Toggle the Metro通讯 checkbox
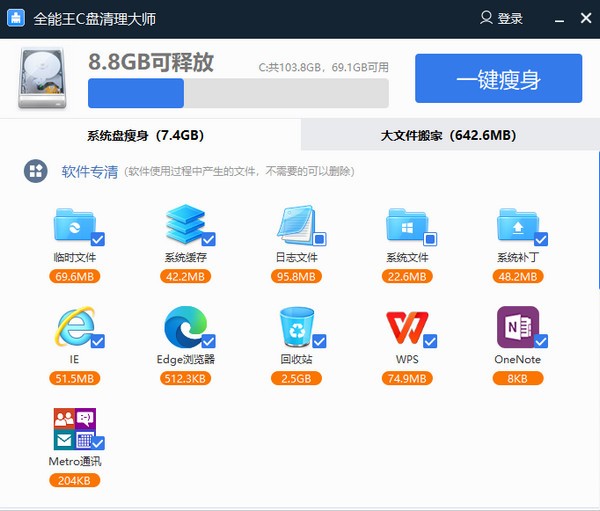Image resolution: width=600 pixels, height=511 pixels. [x=98, y=443]
